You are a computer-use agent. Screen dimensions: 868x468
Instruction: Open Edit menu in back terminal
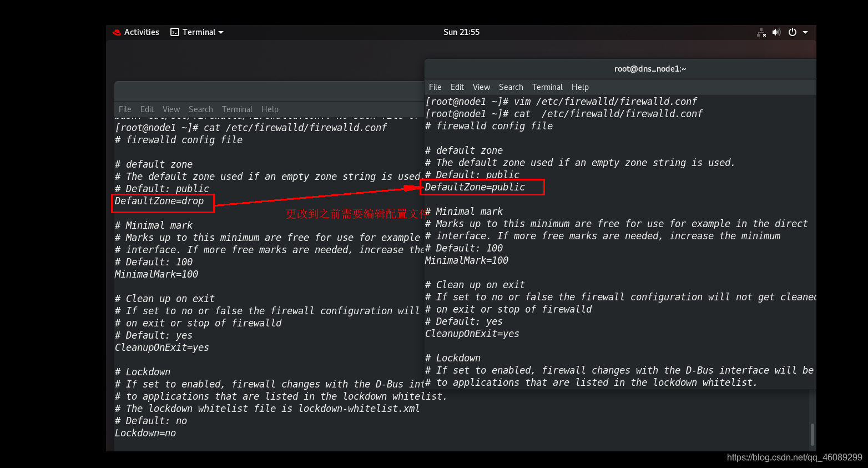pyautogui.click(x=147, y=109)
